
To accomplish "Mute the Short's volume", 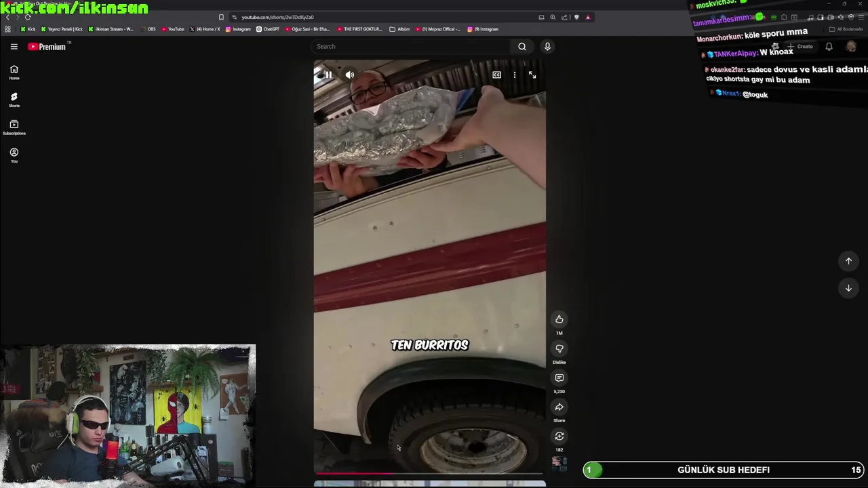I will pyautogui.click(x=350, y=75).
